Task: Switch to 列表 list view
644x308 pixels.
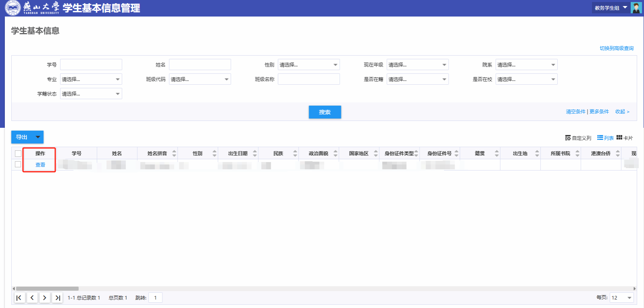Action: (x=605, y=138)
